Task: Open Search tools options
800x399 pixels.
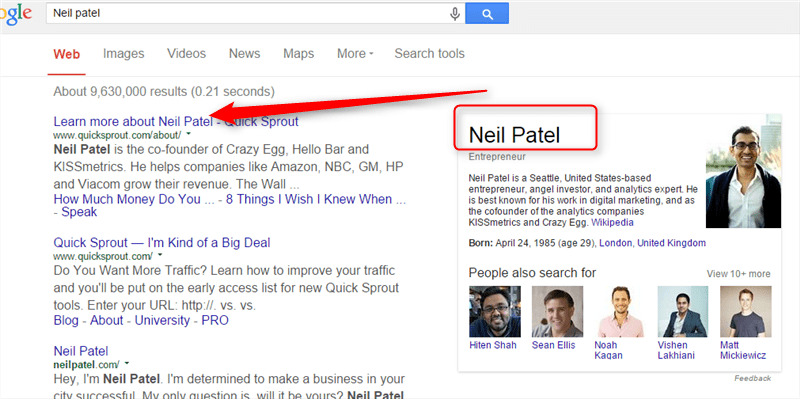Action: (x=430, y=54)
